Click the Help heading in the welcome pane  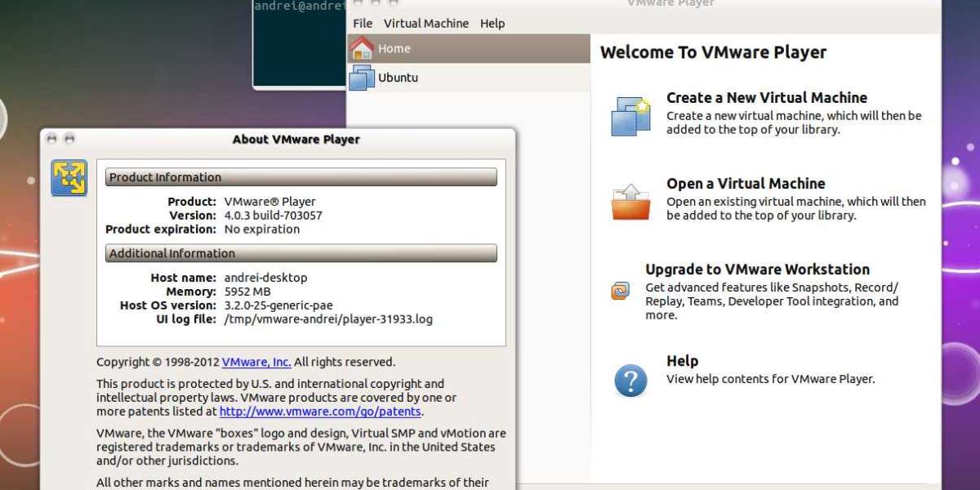[682, 361]
